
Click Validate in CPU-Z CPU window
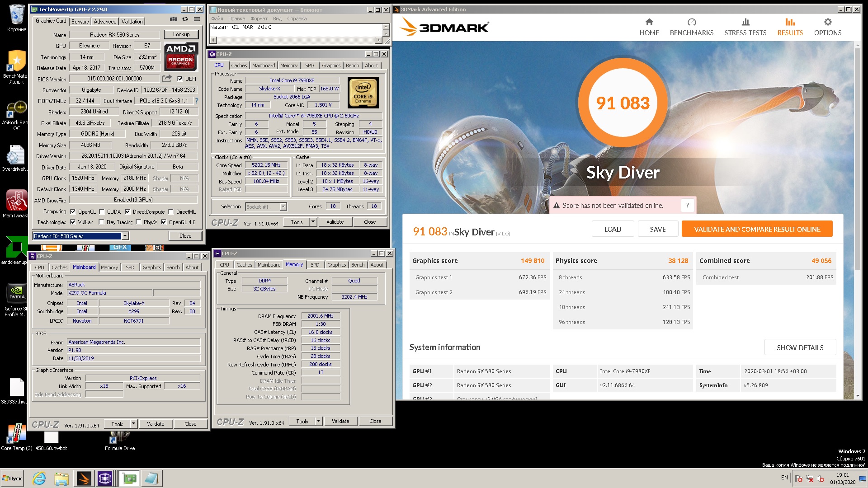(x=335, y=222)
